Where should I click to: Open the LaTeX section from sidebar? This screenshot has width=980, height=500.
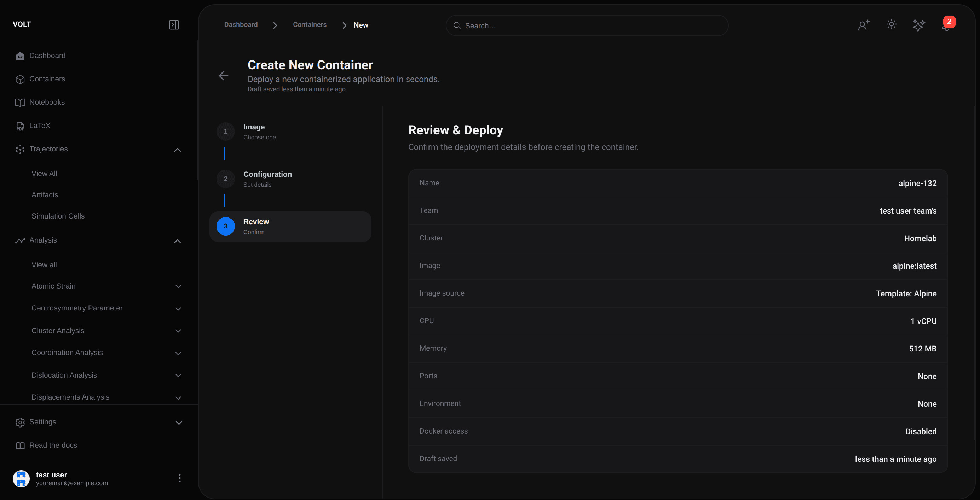pyautogui.click(x=20, y=126)
